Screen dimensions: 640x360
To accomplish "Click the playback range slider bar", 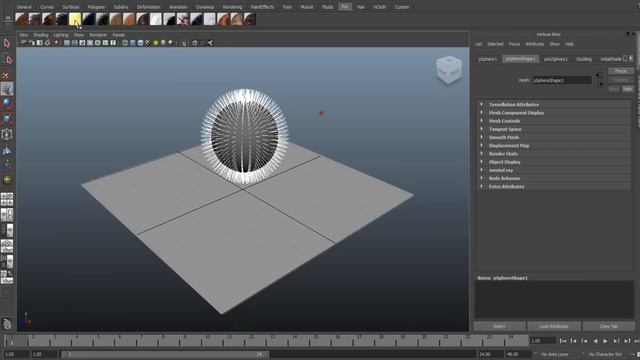I will [x=165, y=354].
